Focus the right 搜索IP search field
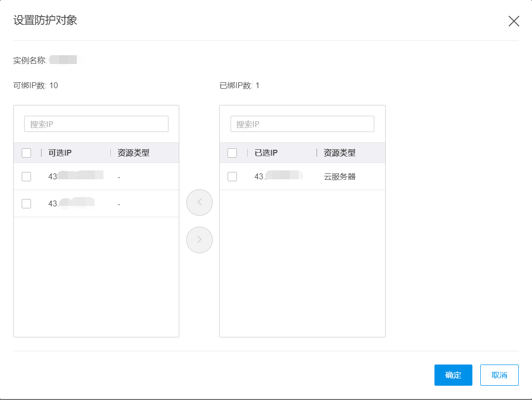Image resolution: width=532 pixels, height=400 pixels. 302,124
